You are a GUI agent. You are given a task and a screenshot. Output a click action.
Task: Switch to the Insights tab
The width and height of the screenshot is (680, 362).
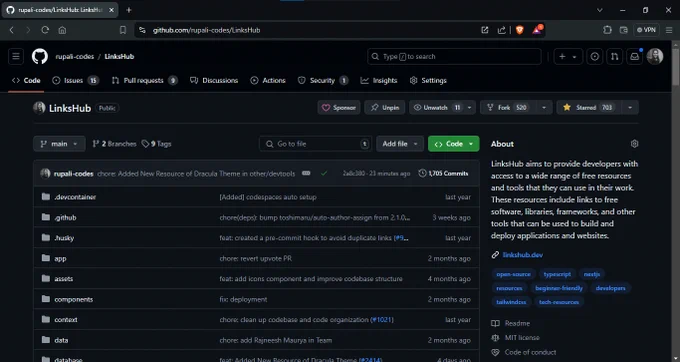point(379,81)
